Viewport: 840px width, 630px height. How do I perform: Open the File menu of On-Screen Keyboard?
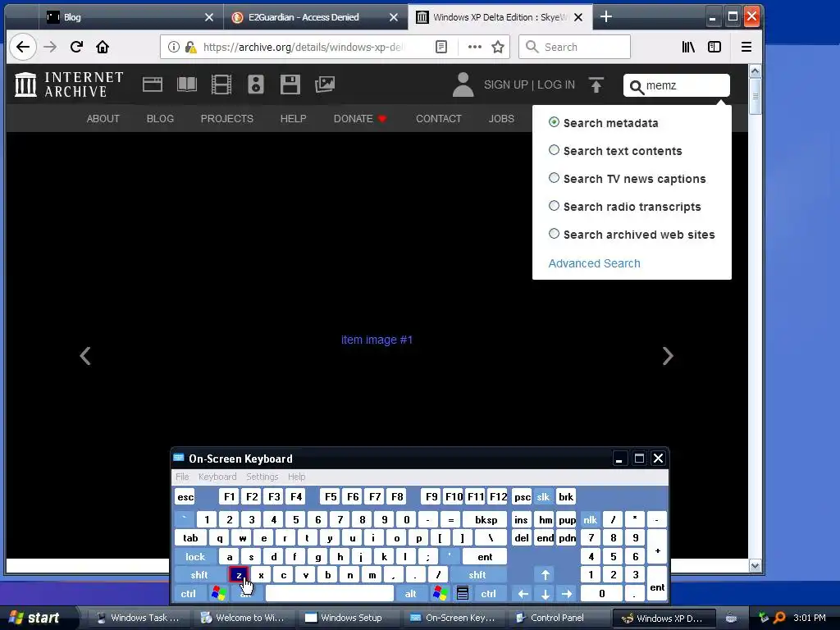[x=182, y=477]
